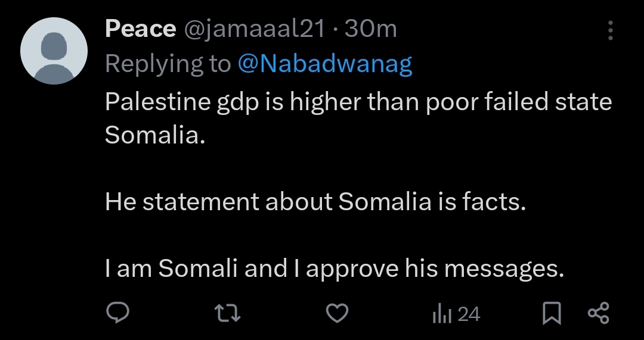Reply to the tweet from Peace
Screen dimensions: 644x340
[118, 313]
